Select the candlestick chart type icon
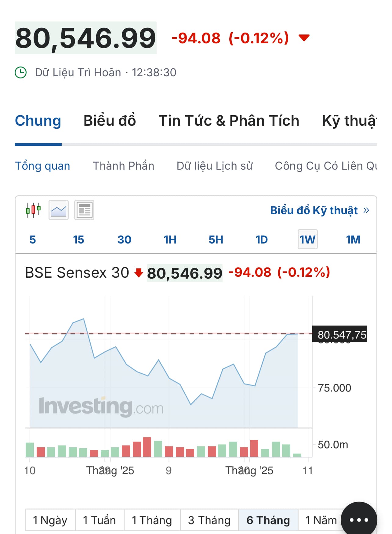This screenshot has width=392, height=534. (33, 210)
